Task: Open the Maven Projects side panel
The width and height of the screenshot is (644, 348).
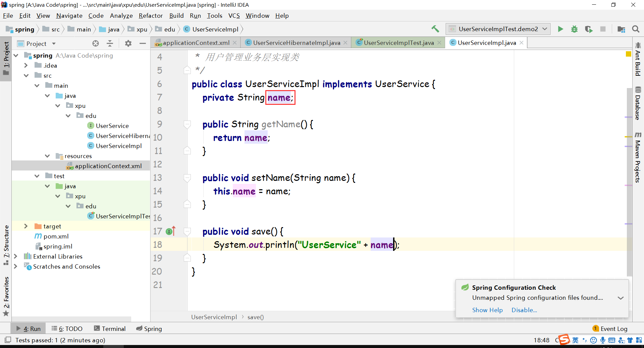Action: point(638,157)
